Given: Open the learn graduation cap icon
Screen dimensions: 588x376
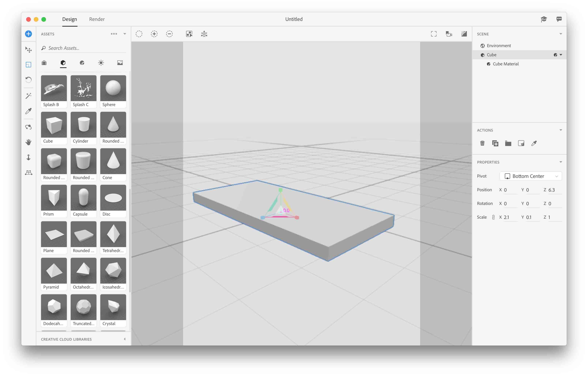Looking at the screenshot, I should [x=544, y=19].
